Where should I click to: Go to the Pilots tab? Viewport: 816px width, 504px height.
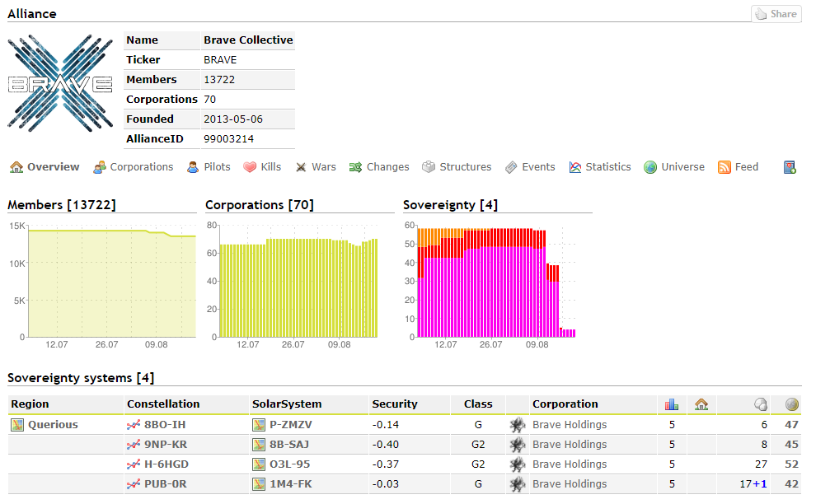click(x=209, y=167)
